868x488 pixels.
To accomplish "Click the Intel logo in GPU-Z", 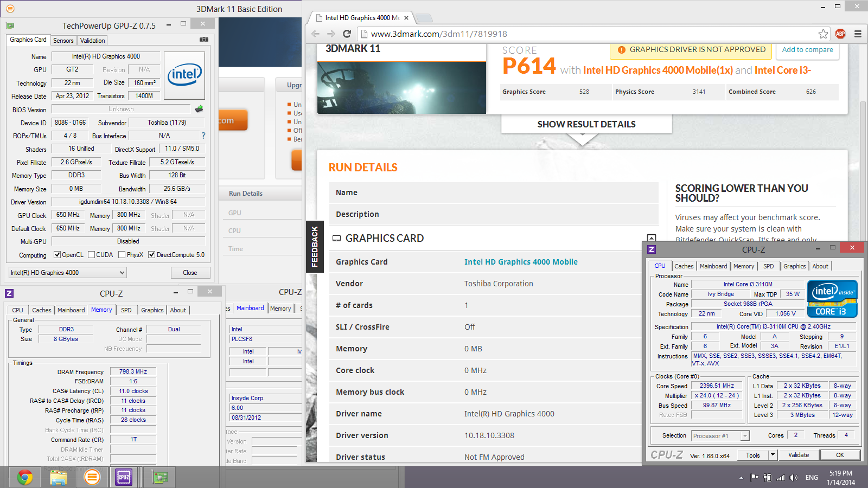I will (184, 75).
